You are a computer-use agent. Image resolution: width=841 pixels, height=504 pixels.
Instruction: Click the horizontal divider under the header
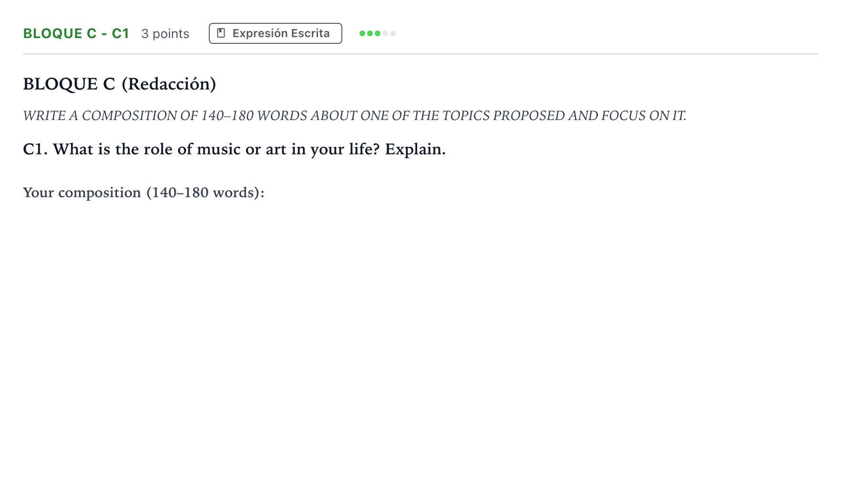coord(420,54)
